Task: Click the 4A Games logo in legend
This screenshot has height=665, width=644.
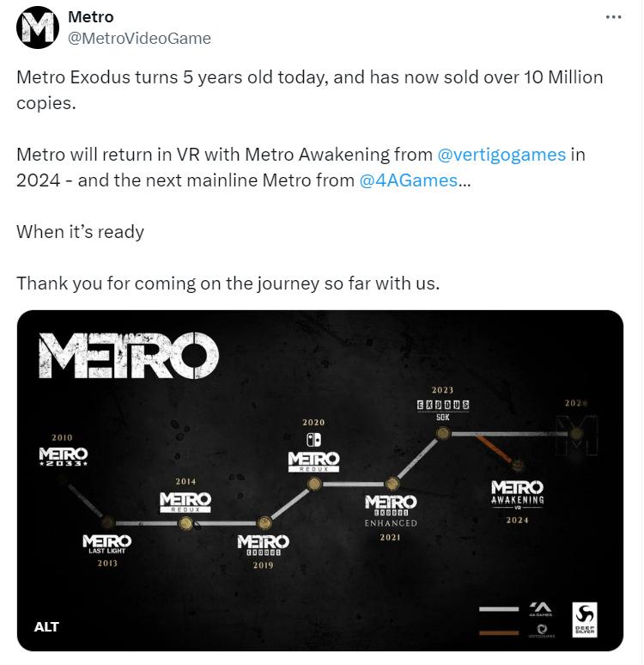Action: point(542,609)
